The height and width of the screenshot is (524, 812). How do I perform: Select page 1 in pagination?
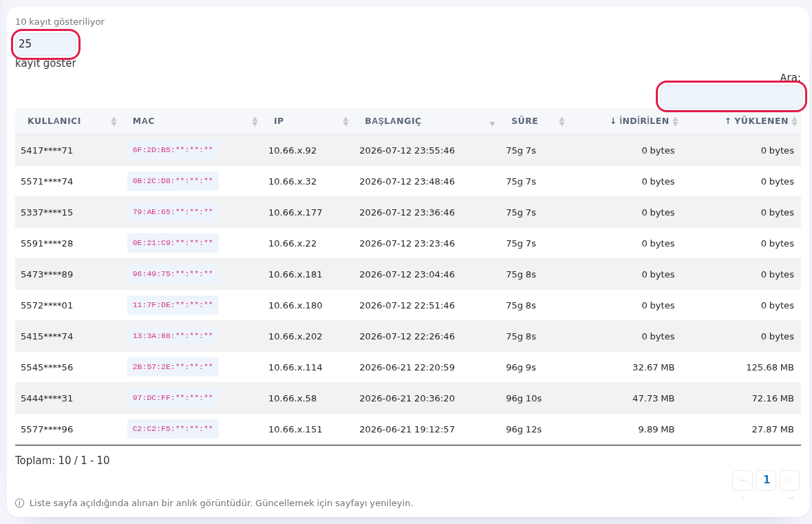click(766, 481)
